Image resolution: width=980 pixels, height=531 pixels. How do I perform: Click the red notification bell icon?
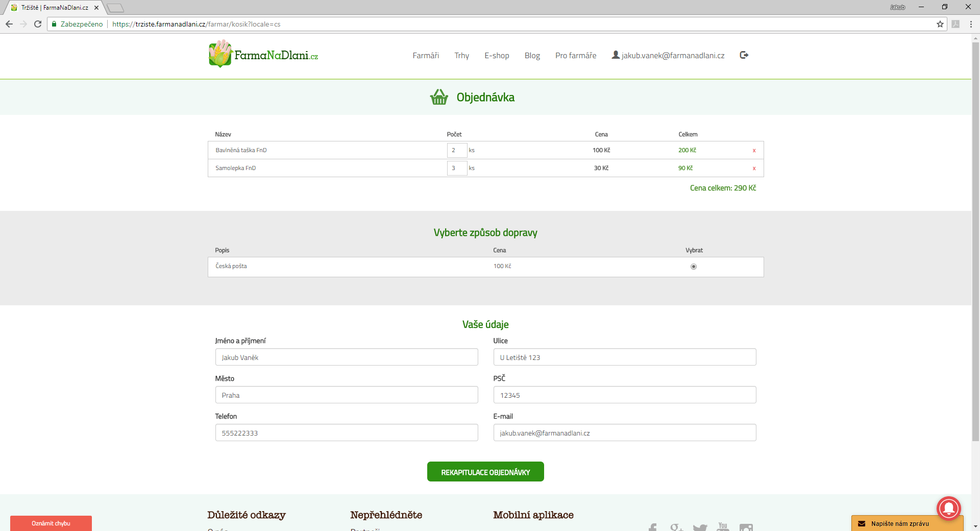(x=948, y=508)
